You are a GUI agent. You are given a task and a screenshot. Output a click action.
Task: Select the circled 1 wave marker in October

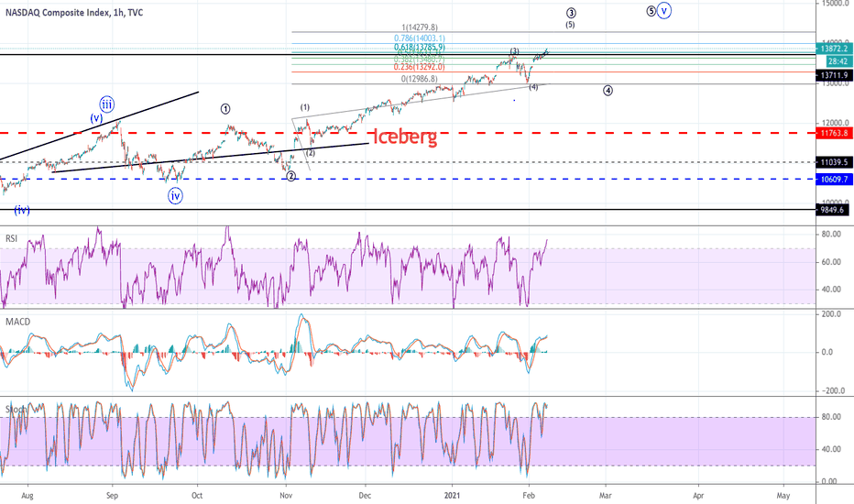(225, 109)
